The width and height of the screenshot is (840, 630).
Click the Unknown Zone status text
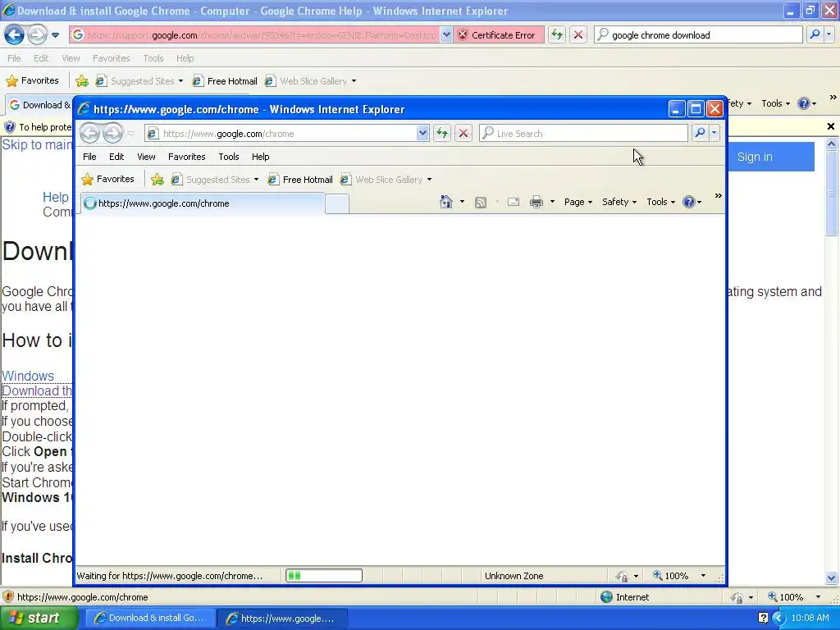point(514,576)
